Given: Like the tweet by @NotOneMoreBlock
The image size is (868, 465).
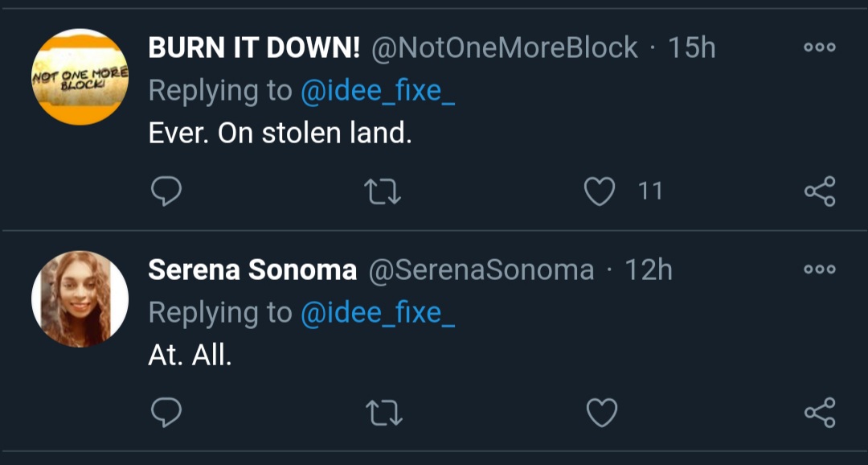Looking at the screenshot, I should (x=600, y=191).
